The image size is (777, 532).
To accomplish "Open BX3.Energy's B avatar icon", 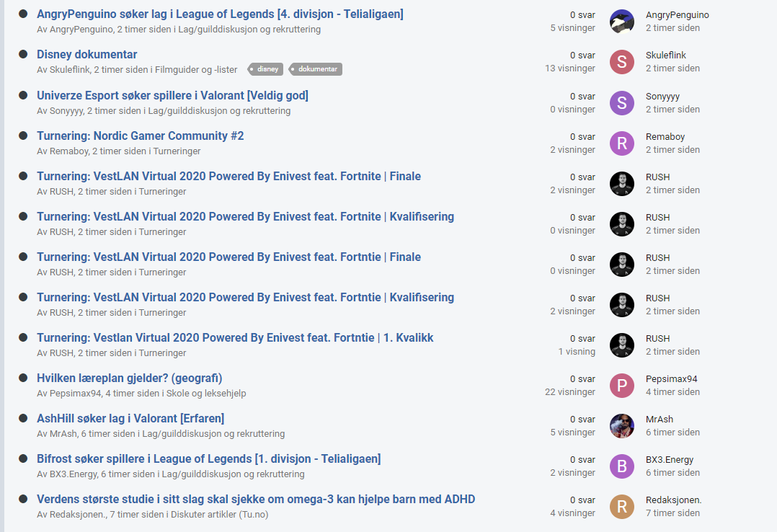I will [622, 466].
